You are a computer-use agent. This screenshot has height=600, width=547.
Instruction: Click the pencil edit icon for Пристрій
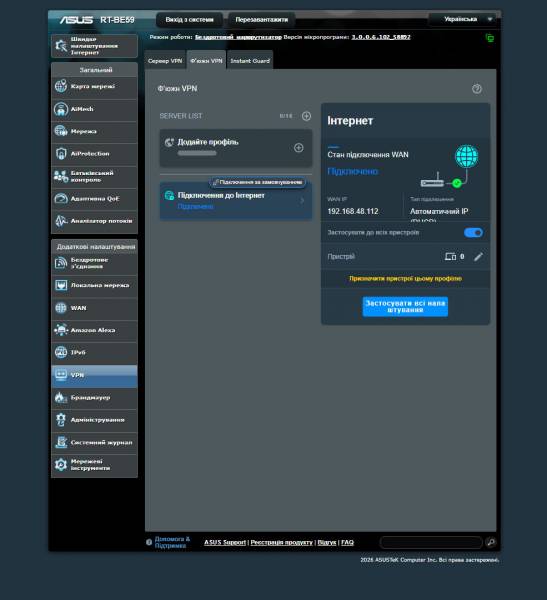[x=478, y=256]
